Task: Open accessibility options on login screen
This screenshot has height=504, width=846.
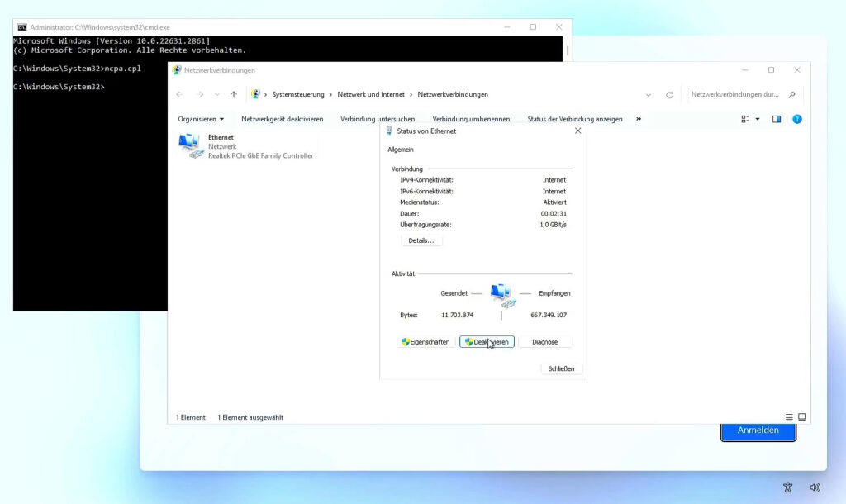Action: tap(787, 487)
